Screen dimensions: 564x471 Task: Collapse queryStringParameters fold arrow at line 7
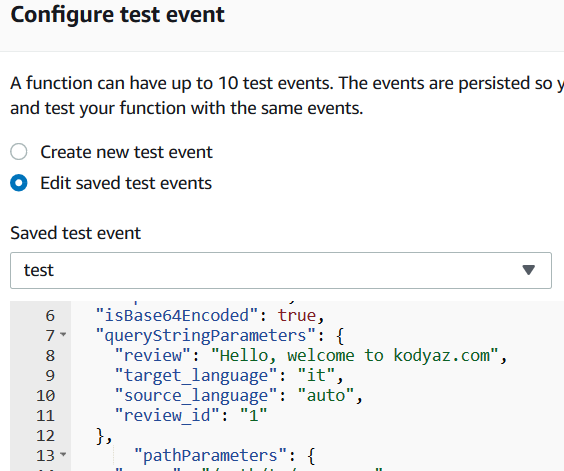(63, 335)
